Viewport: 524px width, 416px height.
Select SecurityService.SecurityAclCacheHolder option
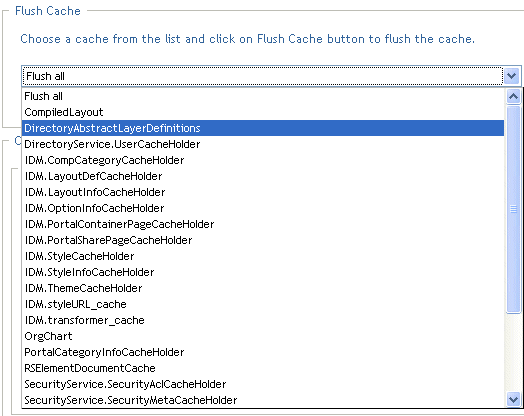pos(263,384)
